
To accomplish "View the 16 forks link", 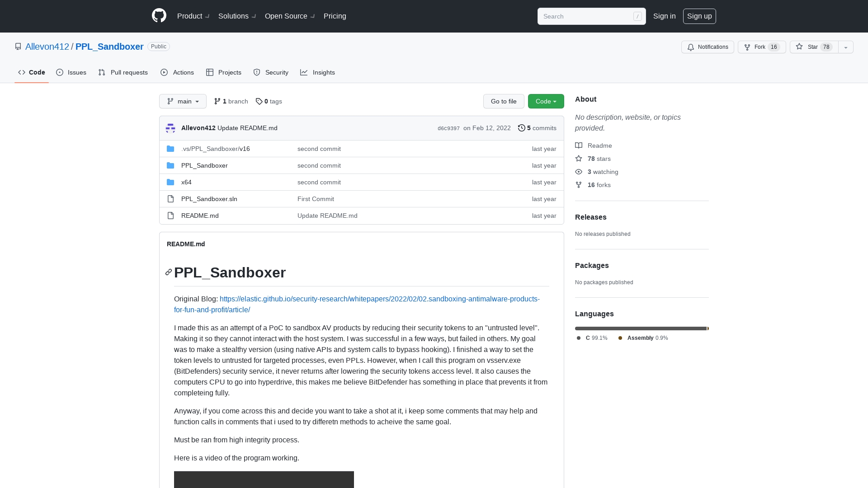I will (593, 185).
